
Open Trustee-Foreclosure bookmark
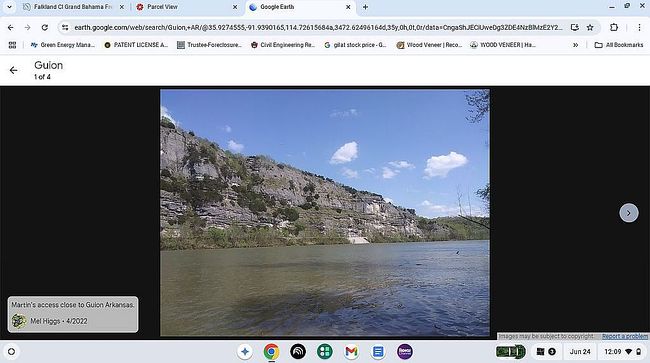point(209,45)
